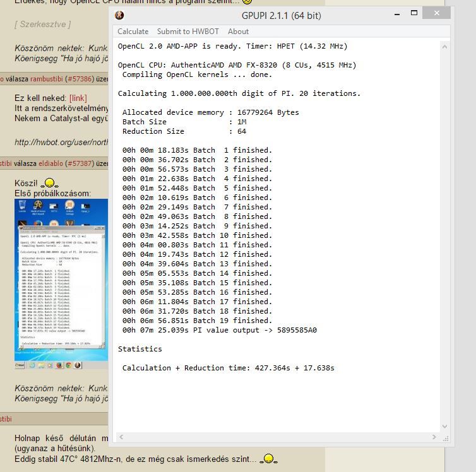Select the OpenCL 2.0 AMD-APP is ready line

pyautogui.click(x=232, y=46)
